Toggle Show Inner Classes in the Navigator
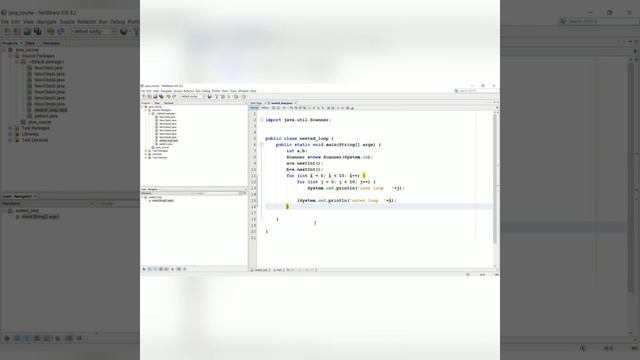 (166, 269)
